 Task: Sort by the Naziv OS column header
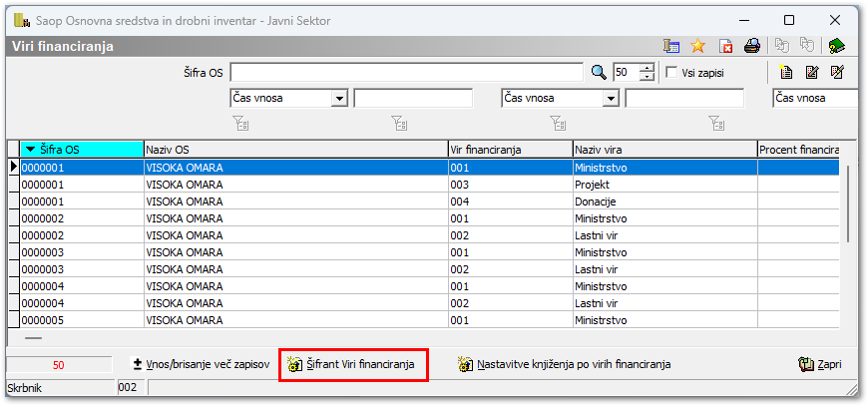[x=295, y=150]
